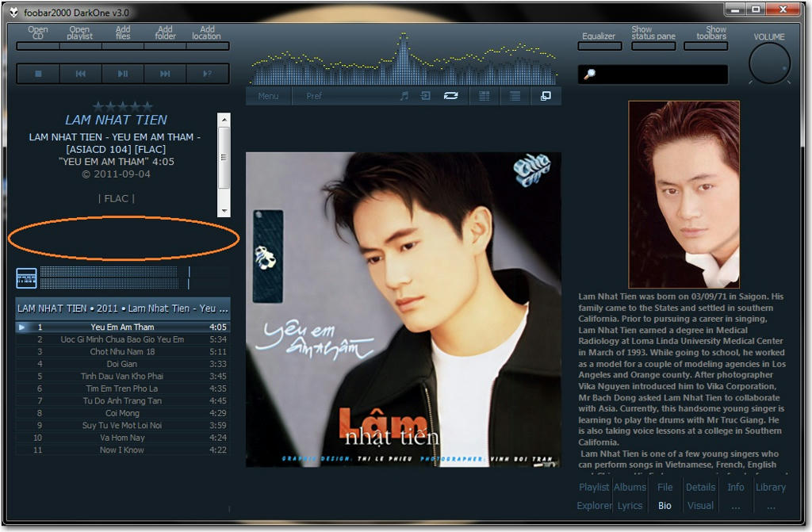This screenshot has height=532, width=812.
Task: Open the Menu button
Action: coord(268,97)
